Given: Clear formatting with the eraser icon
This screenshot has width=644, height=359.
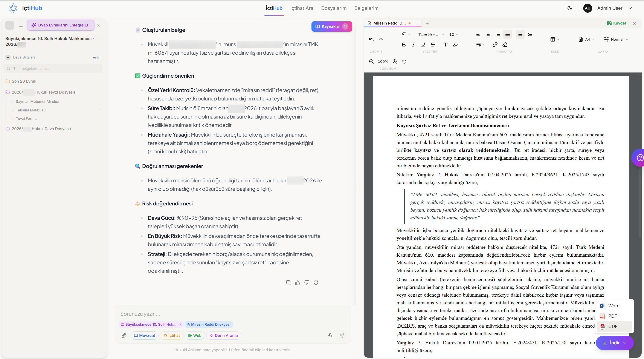Looking at the screenshot, I should [x=505, y=45].
